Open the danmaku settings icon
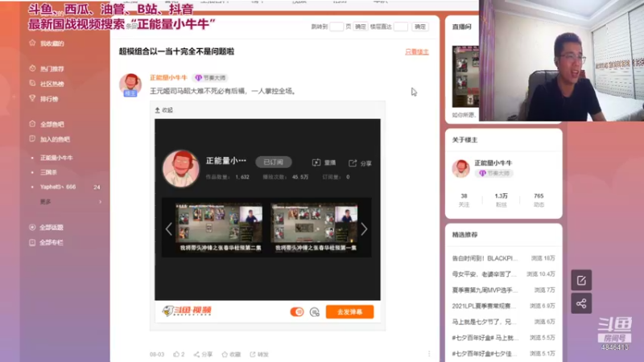This screenshot has width=644, height=362. (315, 312)
